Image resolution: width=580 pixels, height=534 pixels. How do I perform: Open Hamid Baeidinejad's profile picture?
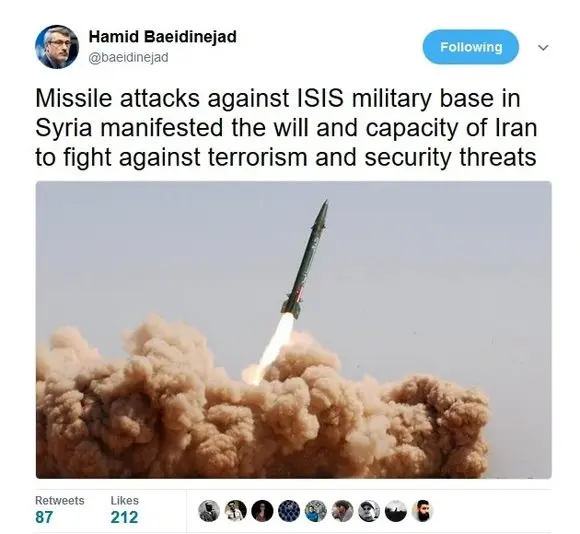tap(57, 47)
